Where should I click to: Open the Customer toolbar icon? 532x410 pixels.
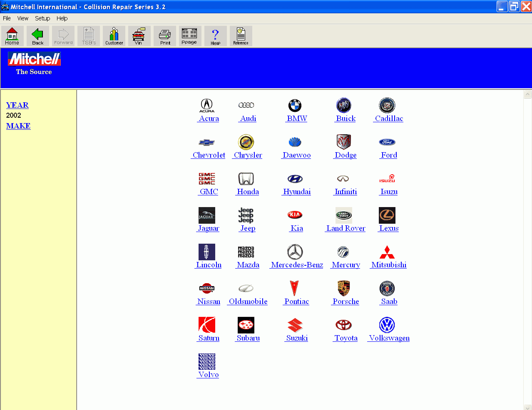pos(114,36)
